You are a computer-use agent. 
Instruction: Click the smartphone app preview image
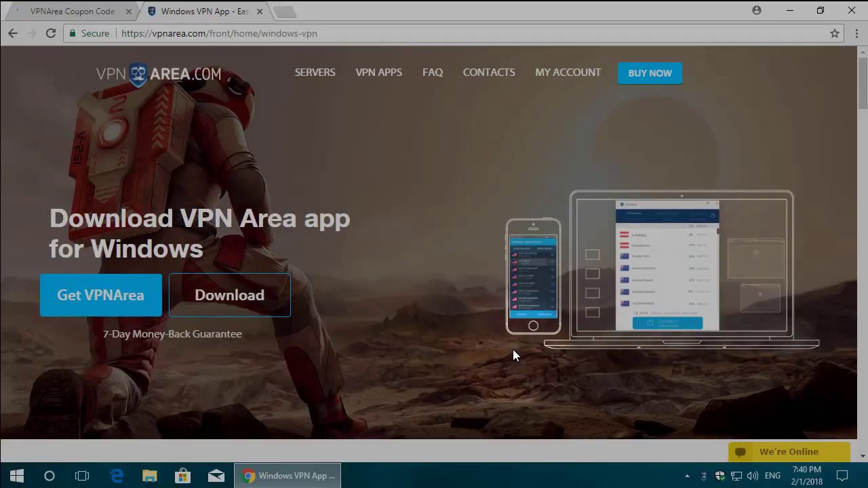coord(533,277)
